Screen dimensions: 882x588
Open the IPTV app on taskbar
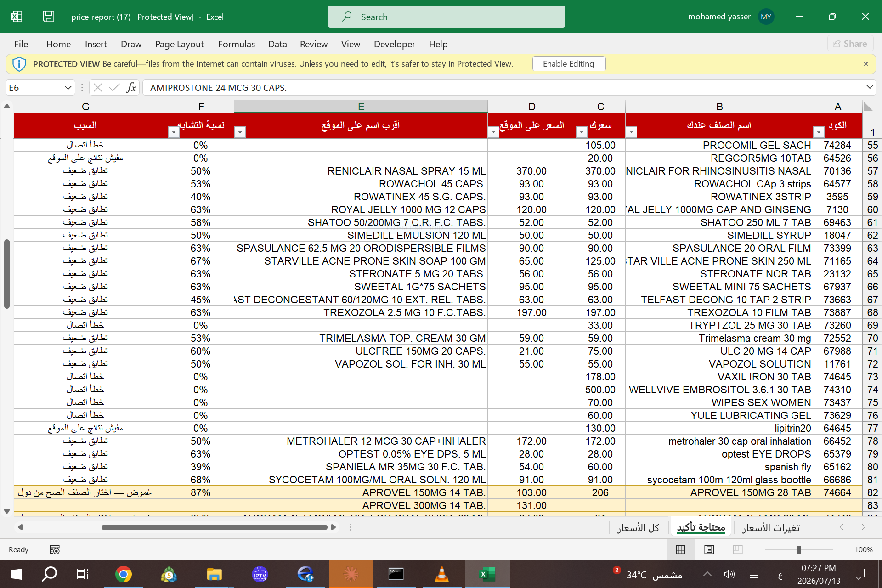coord(260,574)
